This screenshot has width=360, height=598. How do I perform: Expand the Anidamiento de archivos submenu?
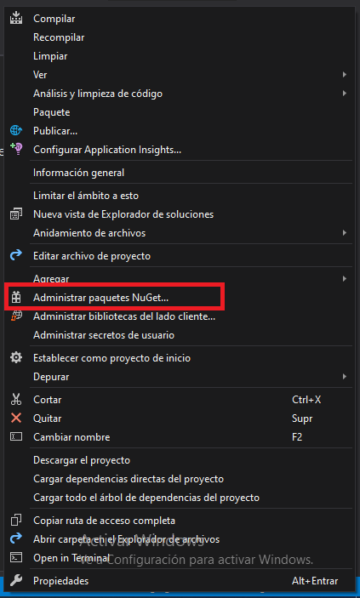point(344,232)
